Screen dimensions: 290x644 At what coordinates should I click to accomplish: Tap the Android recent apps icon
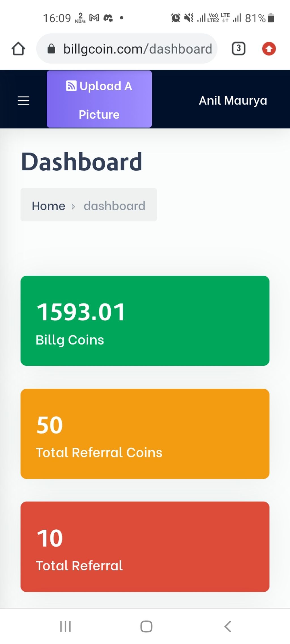point(65,626)
